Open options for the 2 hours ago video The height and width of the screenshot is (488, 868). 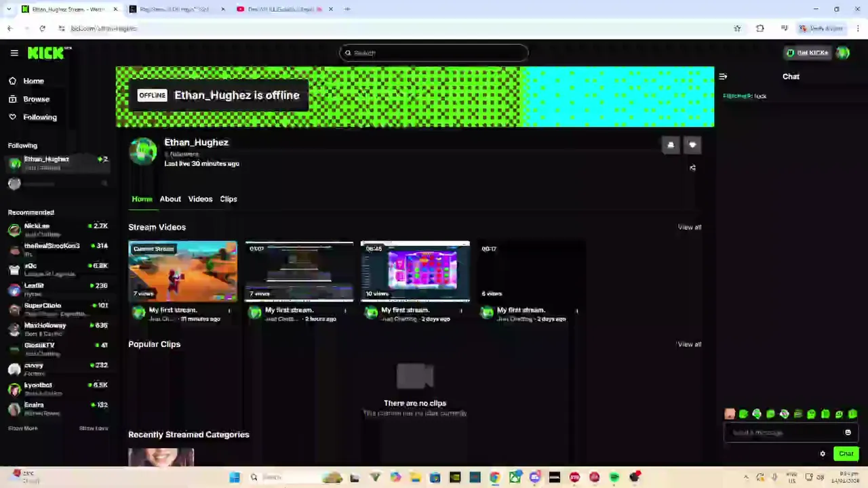tap(345, 311)
